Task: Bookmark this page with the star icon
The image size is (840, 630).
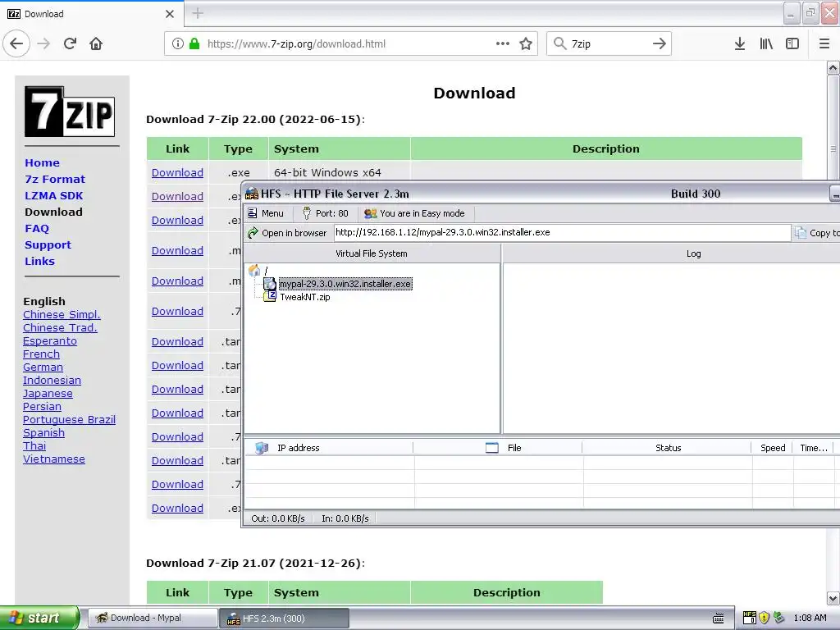Action: tap(526, 43)
